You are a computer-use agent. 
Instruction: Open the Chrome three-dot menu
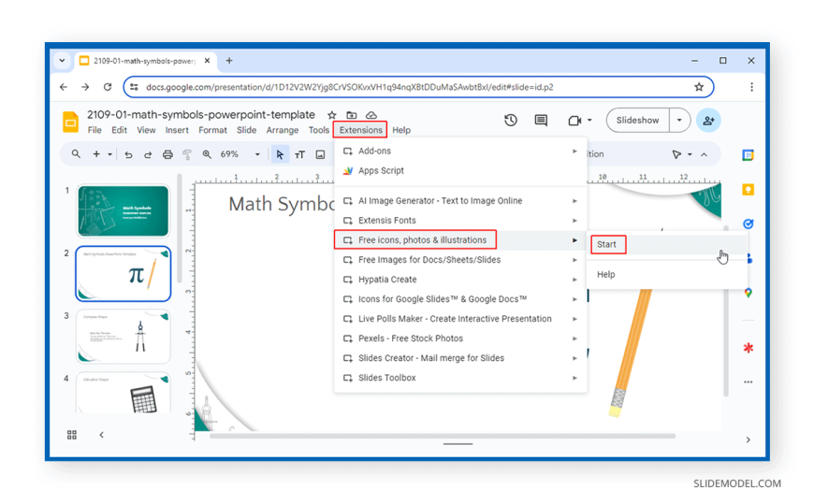751,87
